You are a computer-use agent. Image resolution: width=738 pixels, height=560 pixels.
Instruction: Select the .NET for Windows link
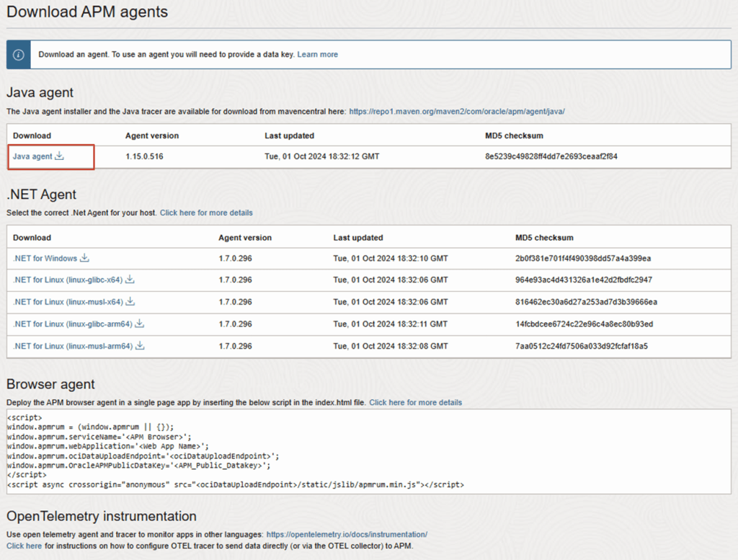click(45, 258)
